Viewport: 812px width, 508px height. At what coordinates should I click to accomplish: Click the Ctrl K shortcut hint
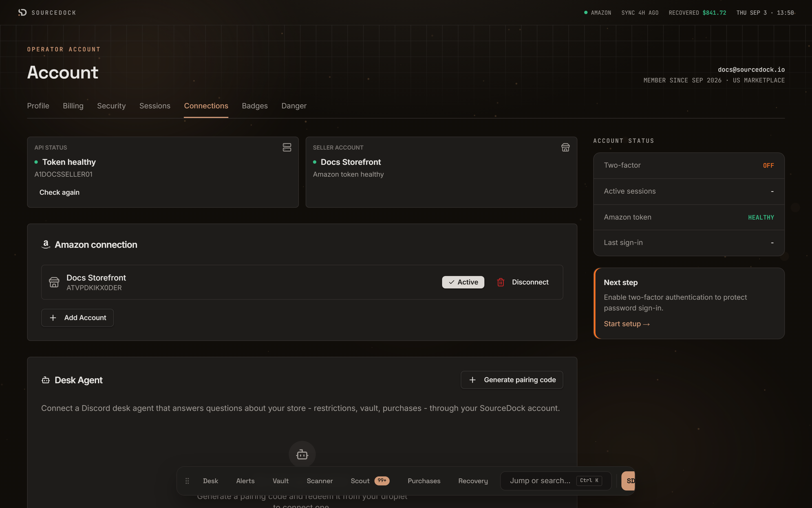(x=589, y=480)
